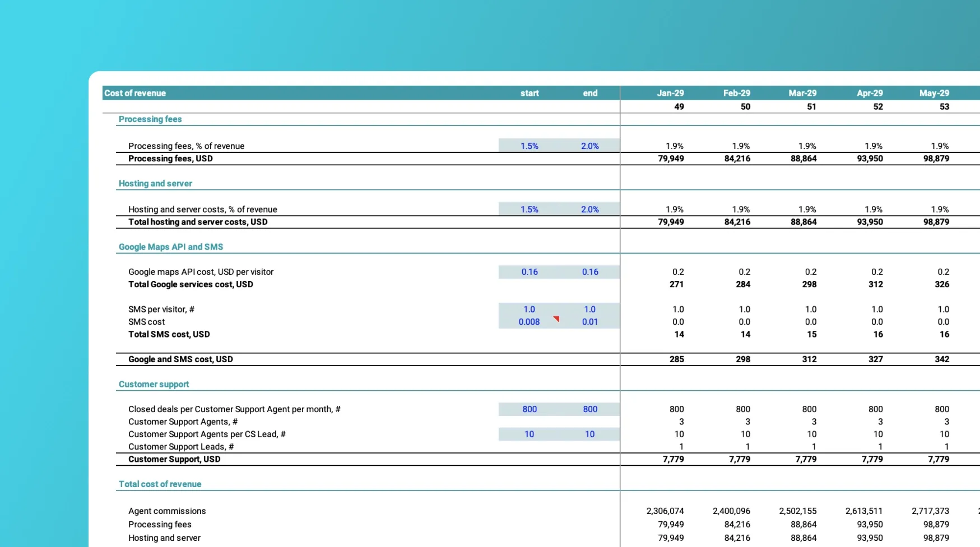Click the 'Google Maps API and SMS' heading
The height and width of the screenshot is (547, 980).
171,247
